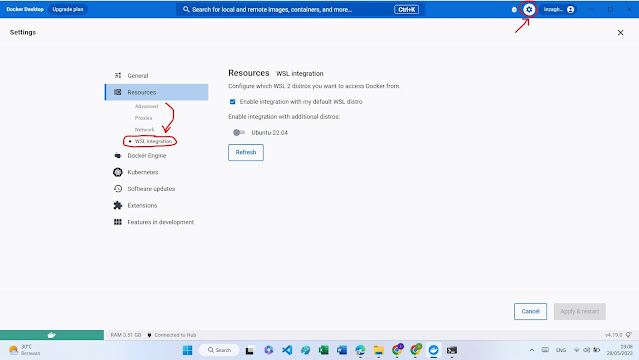Click the RAM 3.51 GB status text
This screenshot has height=360, width=639.
point(126,335)
